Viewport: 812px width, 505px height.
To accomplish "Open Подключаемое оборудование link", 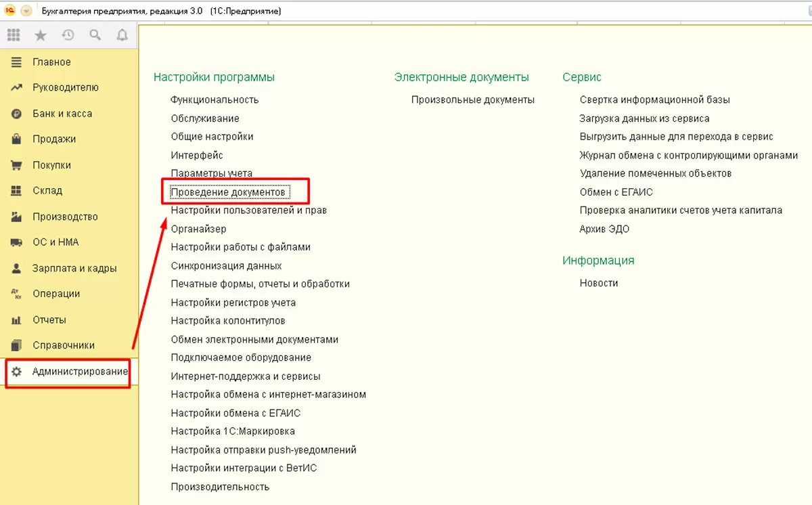I will pos(241,358).
